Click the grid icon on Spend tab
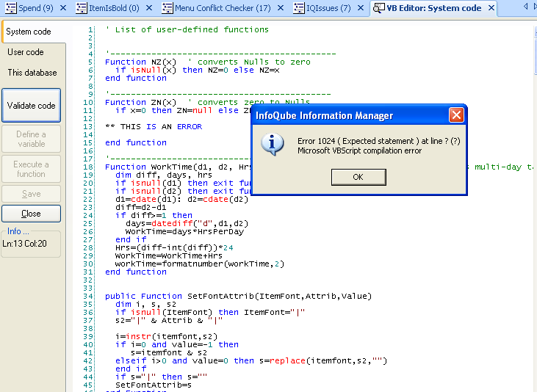This screenshot has width=537, height=392. 11,8
